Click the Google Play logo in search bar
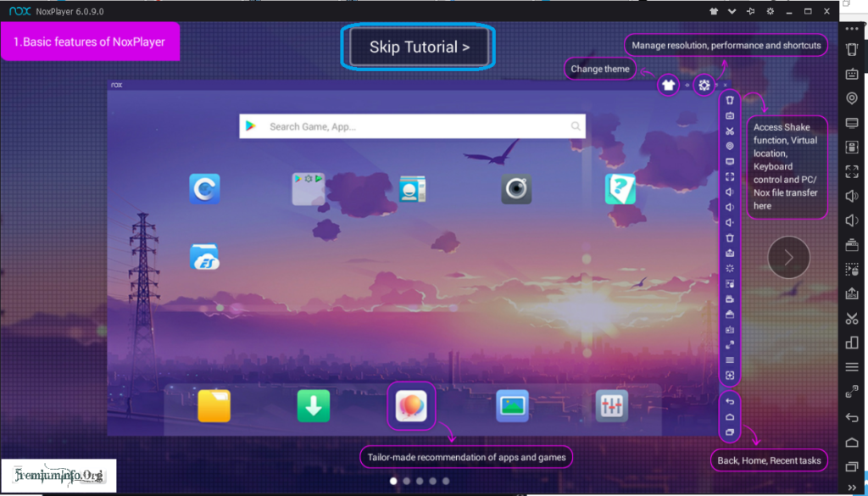The height and width of the screenshot is (496, 868). pyautogui.click(x=251, y=126)
